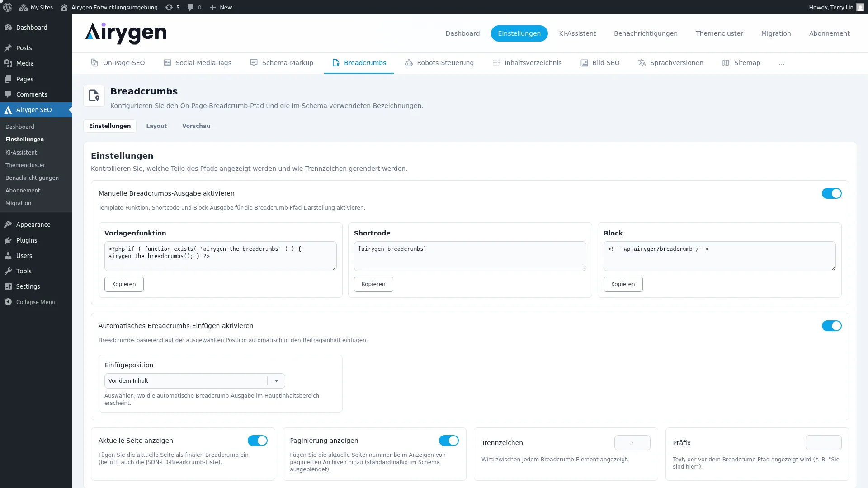The width and height of the screenshot is (868, 488).
Task: Click the Präfix input field
Action: point(823,443)
